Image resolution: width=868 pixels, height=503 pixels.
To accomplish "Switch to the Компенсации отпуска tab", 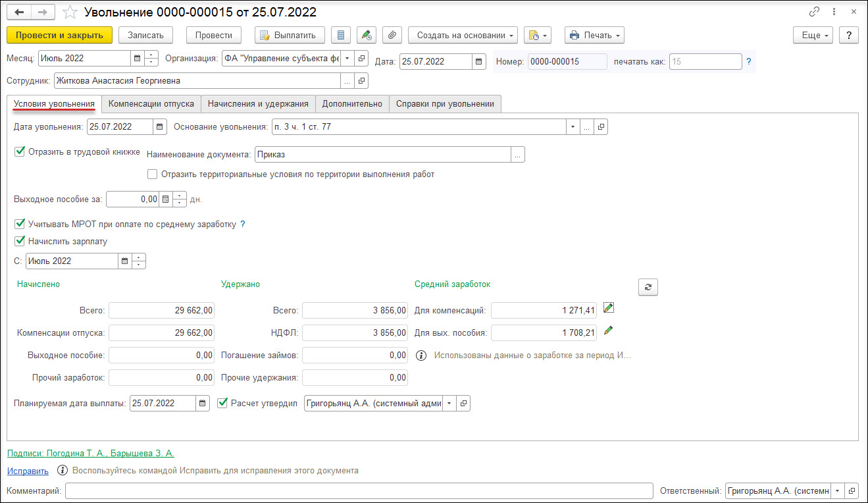I will pos(151,103).
